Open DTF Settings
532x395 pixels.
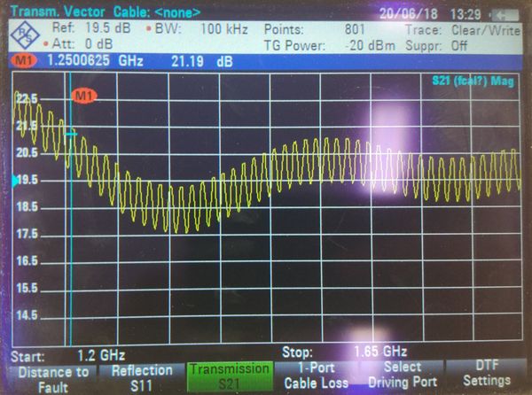[x=487, y=376]
